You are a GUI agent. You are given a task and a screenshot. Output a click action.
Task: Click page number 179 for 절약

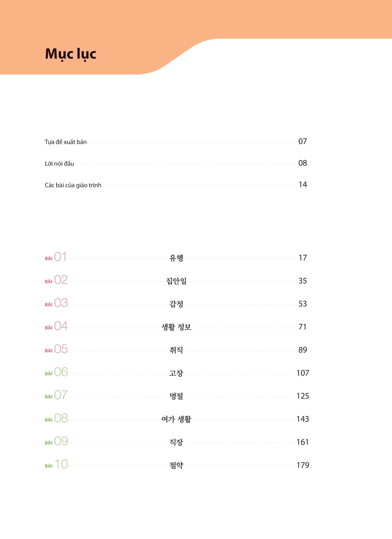(x=303, y=465)
